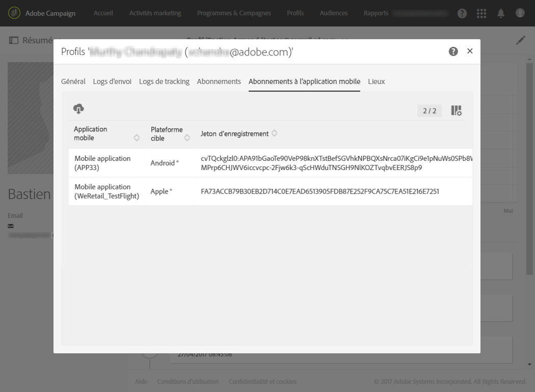The height and width of the screenshot is (392, 535).
Task: Switch to the Logs d'envoi tab
Action: coord(112,81)
